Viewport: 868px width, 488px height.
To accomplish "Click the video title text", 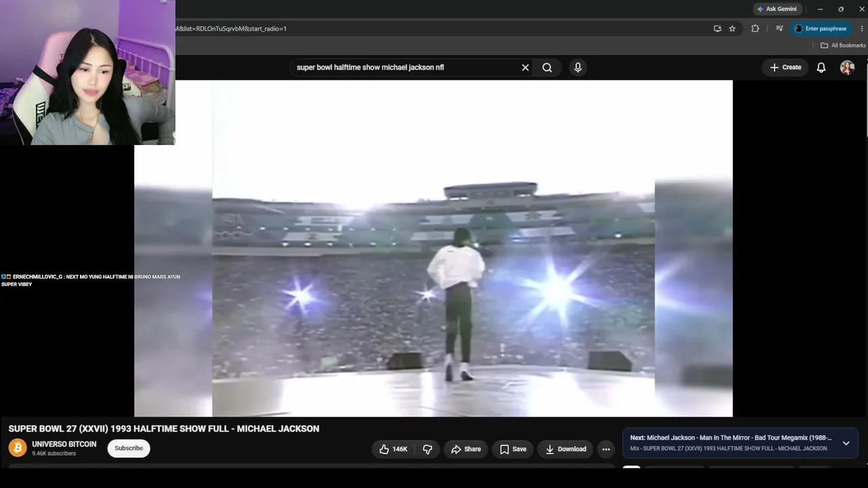I will click(x=163, y=428).
